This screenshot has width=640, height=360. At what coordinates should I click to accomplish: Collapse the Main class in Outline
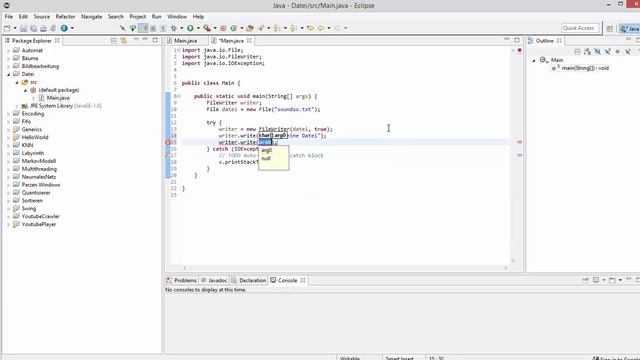pyautogui.click(x=533, y=60)
